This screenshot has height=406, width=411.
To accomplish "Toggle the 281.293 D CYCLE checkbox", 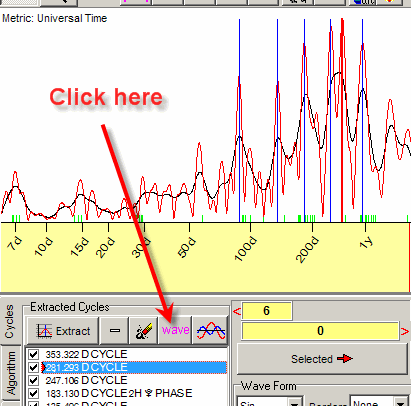I will [34, 367].
